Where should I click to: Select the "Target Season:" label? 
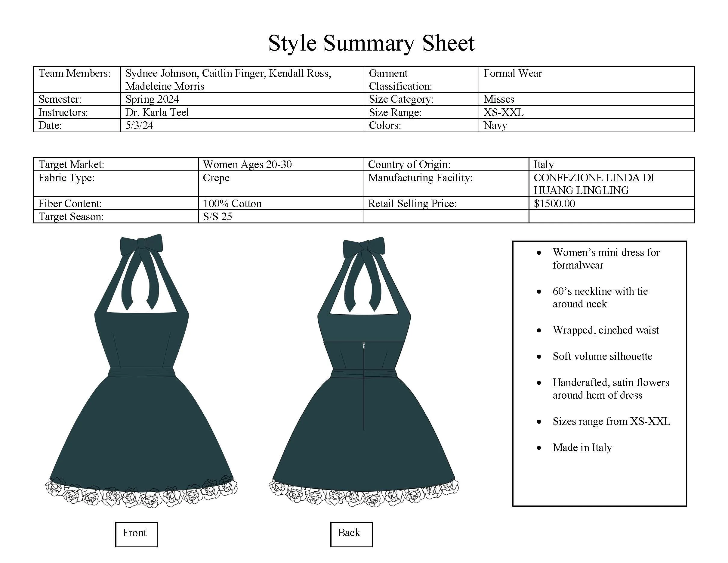point(71,216)
